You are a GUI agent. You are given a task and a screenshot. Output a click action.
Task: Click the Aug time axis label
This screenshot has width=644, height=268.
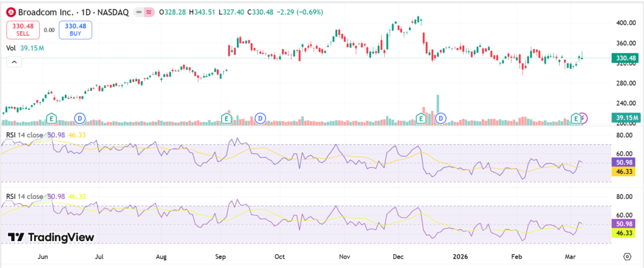point(162,257)
